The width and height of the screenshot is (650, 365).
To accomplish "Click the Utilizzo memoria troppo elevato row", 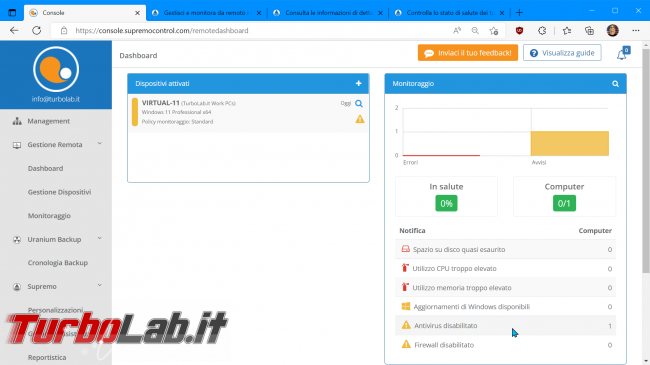I will tap(505, 287).
